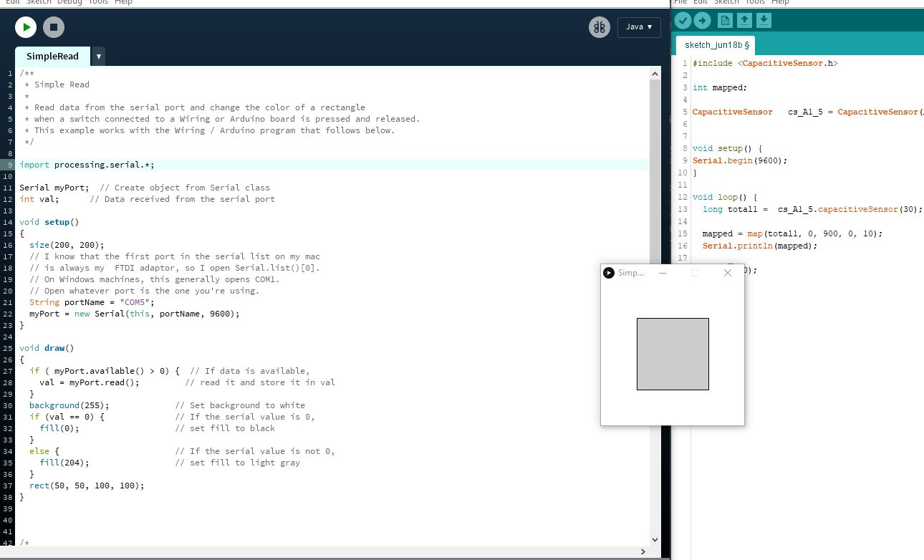Close the SimpleRead sketch output window
This screenshot has width=924, height=560.
[728, 273]
